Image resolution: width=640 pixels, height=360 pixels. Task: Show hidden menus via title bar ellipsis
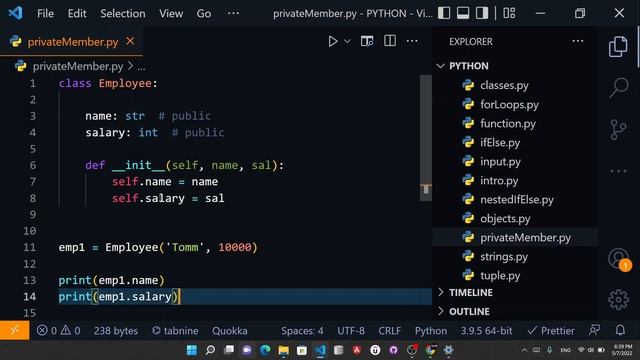(233, 13)
